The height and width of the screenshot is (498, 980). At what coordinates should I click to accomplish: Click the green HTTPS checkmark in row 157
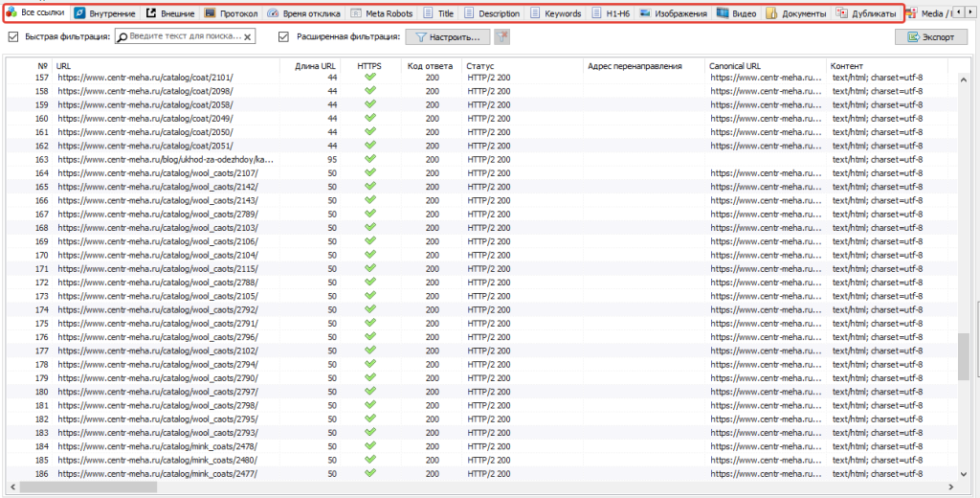(x=369, y=78)
